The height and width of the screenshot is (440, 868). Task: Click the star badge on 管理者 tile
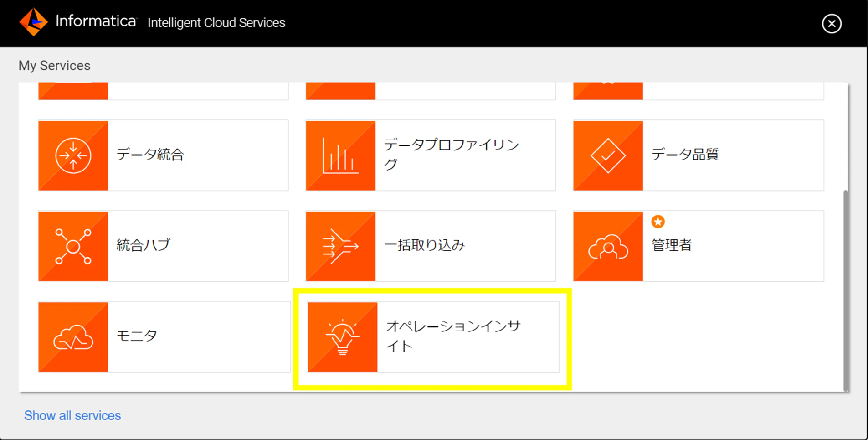pos(658,222)
